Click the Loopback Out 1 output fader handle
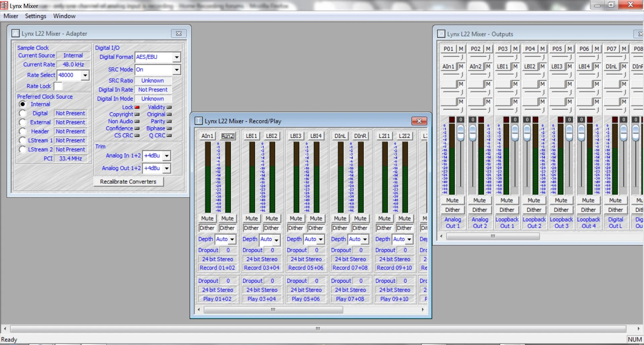Viewport: 644px width, 345px height. tap(515, 133)
